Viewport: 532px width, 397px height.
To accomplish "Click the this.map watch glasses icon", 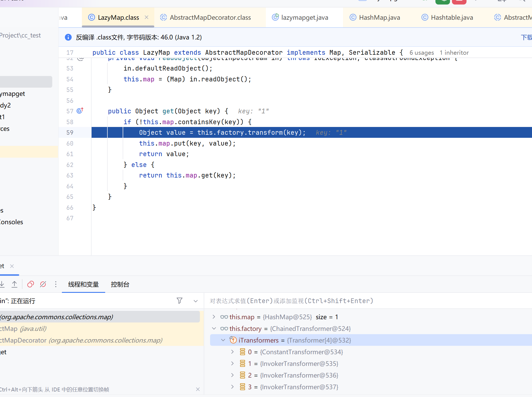I will (224, 317).
